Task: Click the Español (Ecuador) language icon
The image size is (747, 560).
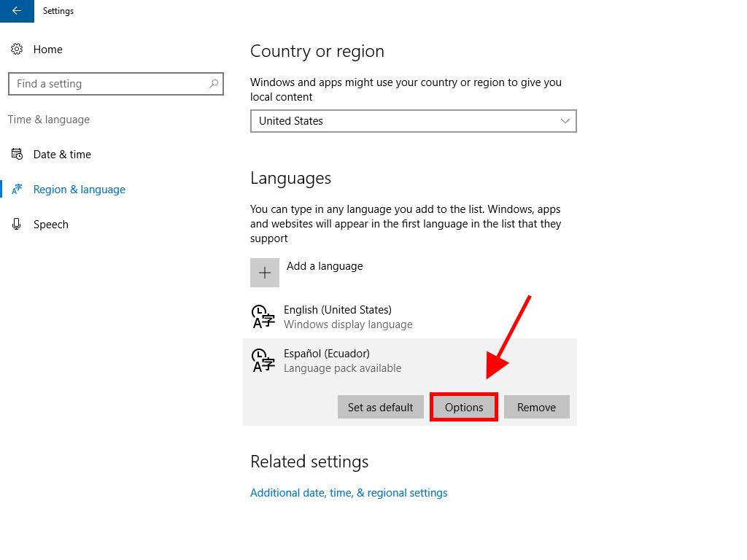Action: point(263,361)
